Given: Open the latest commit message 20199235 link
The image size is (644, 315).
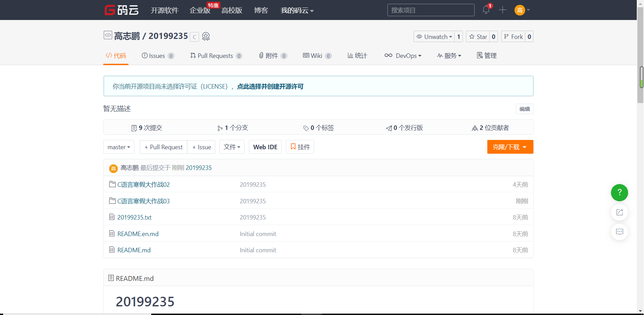Looking at the screenshot, I should pyautogui.click(x=199, y=168).
